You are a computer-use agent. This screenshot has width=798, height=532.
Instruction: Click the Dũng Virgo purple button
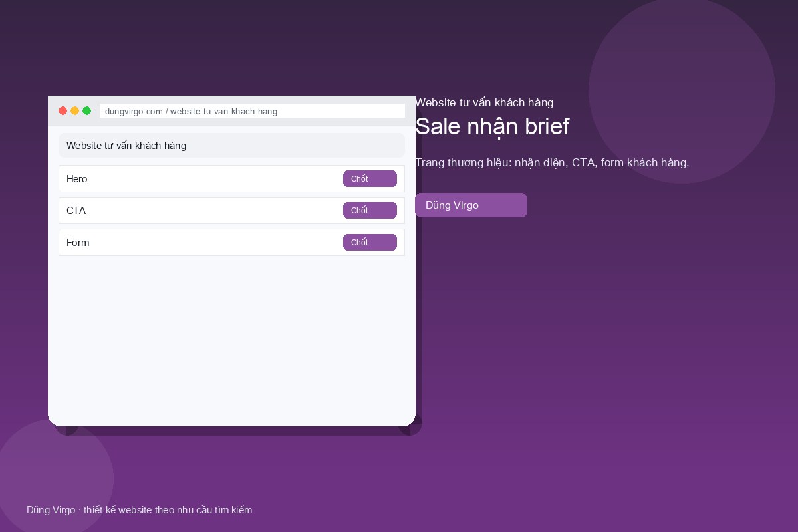pyautogui.click(x=471, y=205)
